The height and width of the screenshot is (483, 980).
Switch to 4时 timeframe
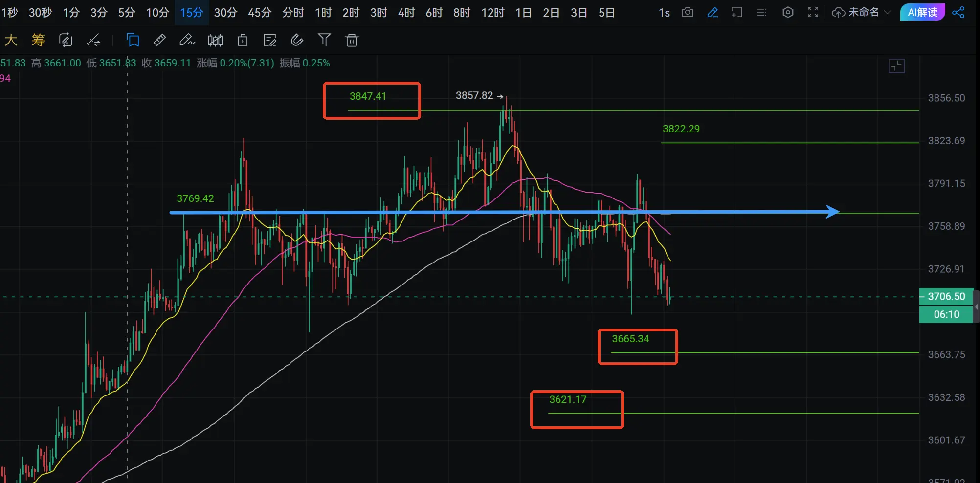[406, 12]
